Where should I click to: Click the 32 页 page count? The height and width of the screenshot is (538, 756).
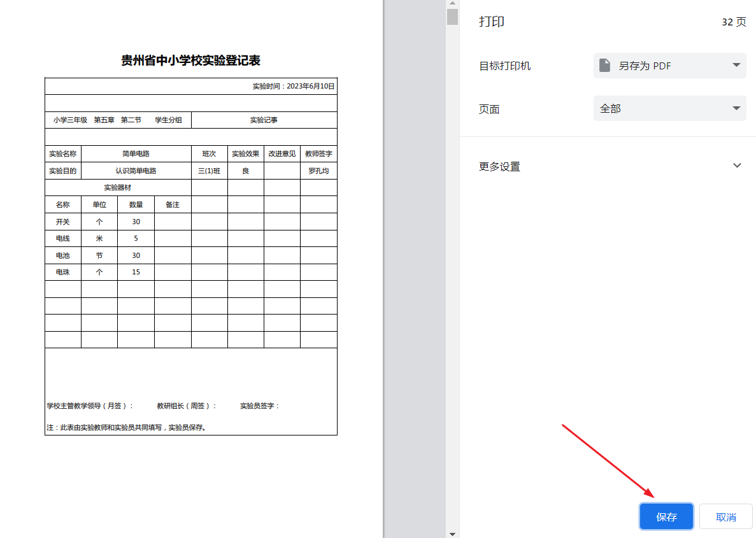(x=734, y=22)
